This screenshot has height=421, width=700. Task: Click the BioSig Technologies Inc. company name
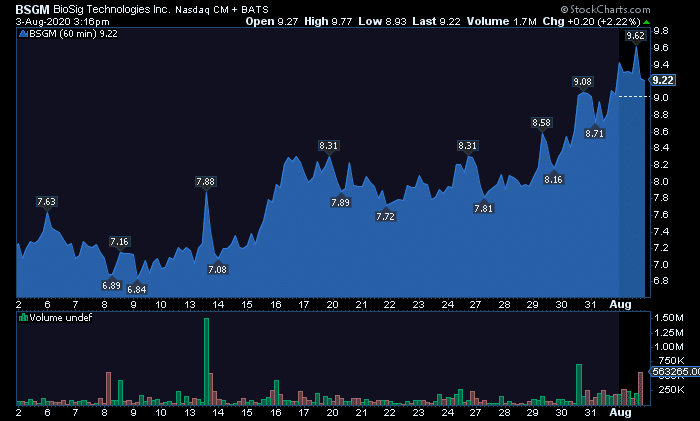[x=112, y=9]
